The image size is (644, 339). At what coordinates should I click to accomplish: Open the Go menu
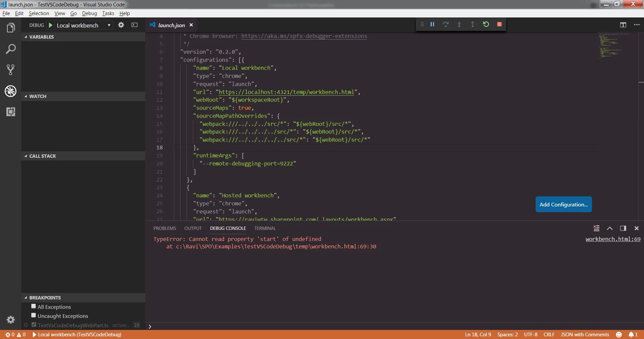coord(73,13)
